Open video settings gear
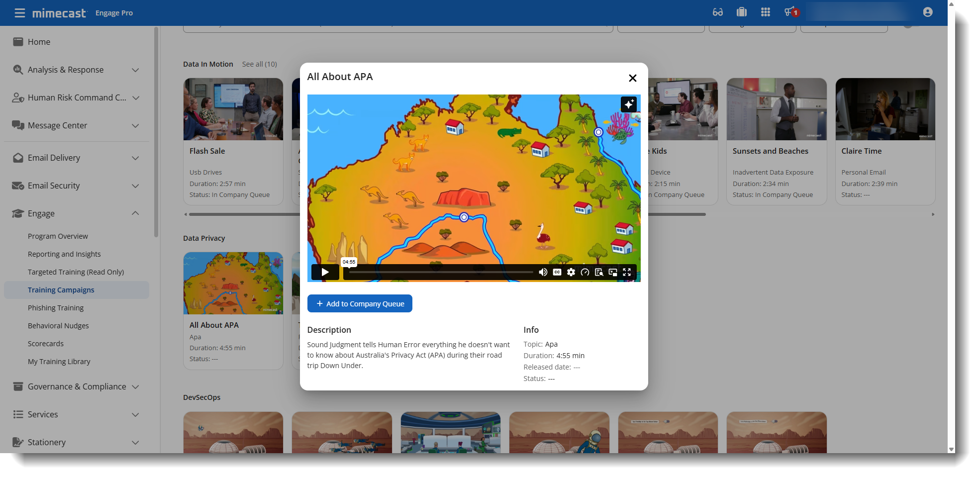This screenshot has width=980, height=478. click(x=571, y=272)
